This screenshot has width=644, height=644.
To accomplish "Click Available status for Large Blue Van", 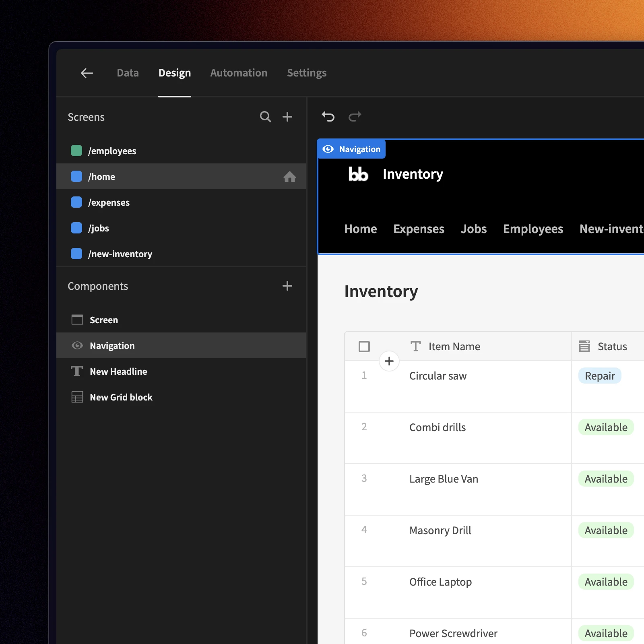I will point(606,479).
